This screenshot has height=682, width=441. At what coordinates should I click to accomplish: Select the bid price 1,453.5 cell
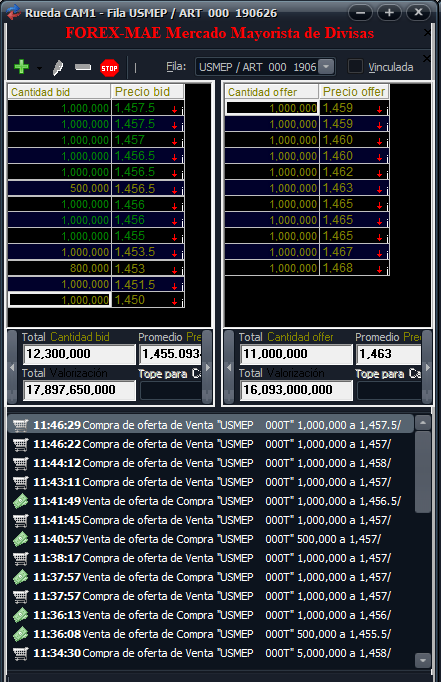(x=148, y=252)
